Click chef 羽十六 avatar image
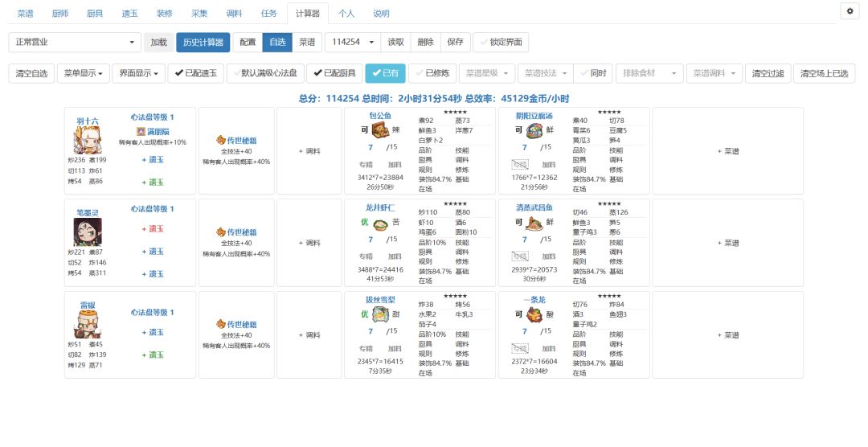 tap(88, 140)
